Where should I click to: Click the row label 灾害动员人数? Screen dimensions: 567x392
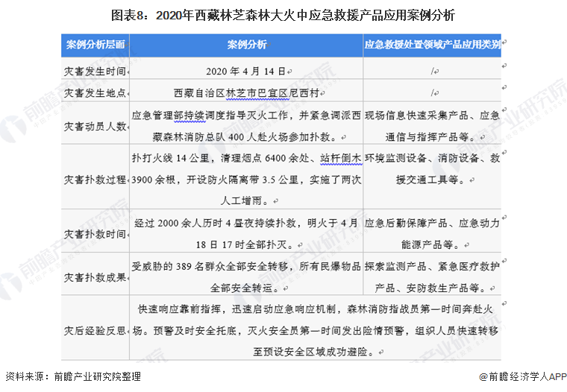click(95, 126)
